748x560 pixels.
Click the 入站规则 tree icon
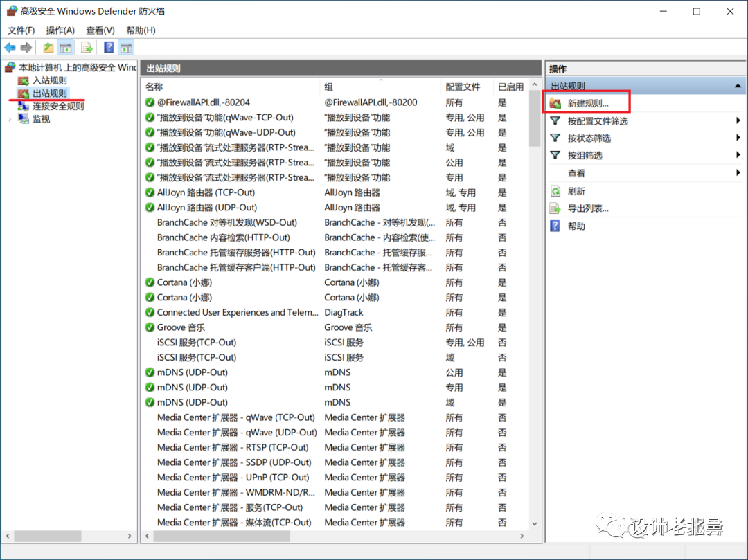tap(24, 80)
